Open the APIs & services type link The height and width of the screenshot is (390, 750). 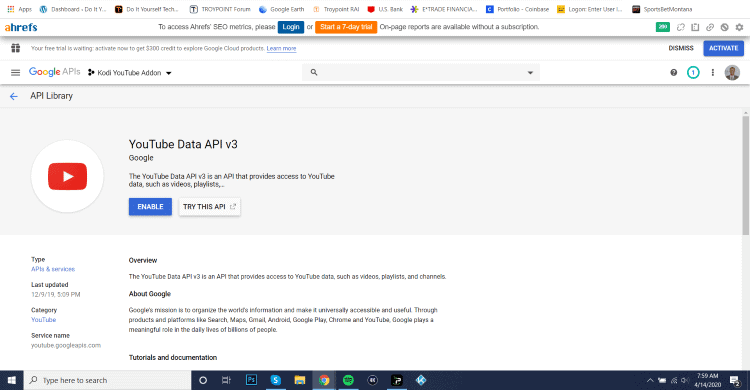(53, 269)
